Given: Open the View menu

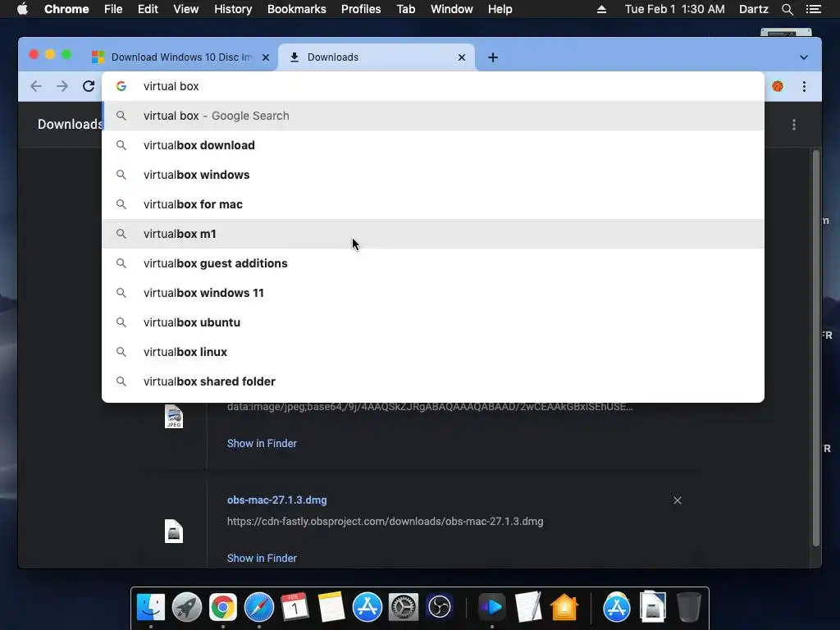Looking at the screenshot, I should click(186, 9).
